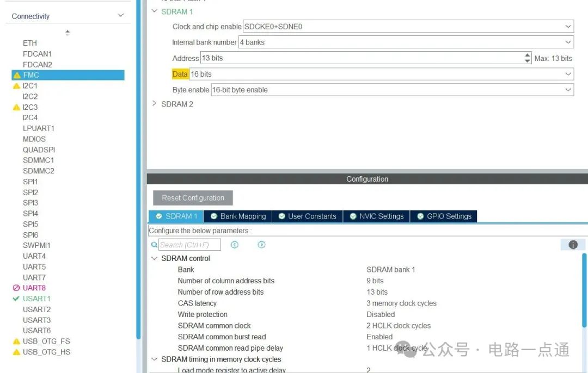The image size is (588, 373).
Task: Select USART6 peripheral
Action: (37, 331)
